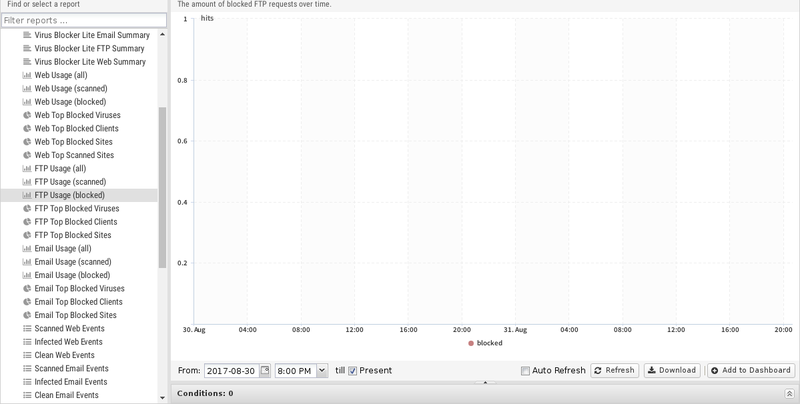The image size is (800, 404).
Task: Click the Virus Blocker Lite Web Summary icon
Action: click(27, 62)
